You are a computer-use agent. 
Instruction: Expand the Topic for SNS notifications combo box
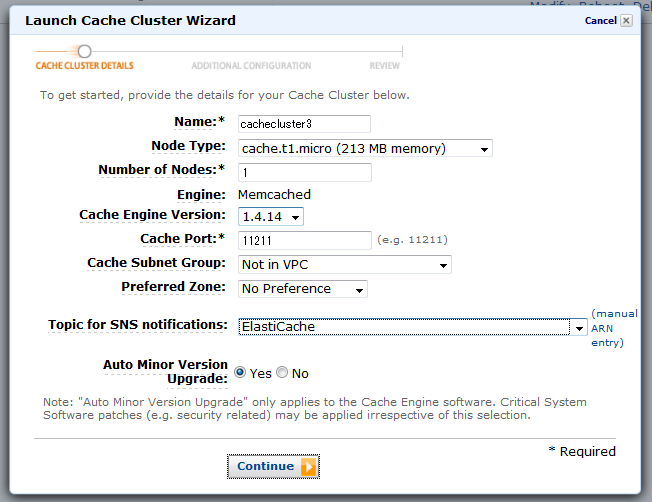tap(412, 327)
